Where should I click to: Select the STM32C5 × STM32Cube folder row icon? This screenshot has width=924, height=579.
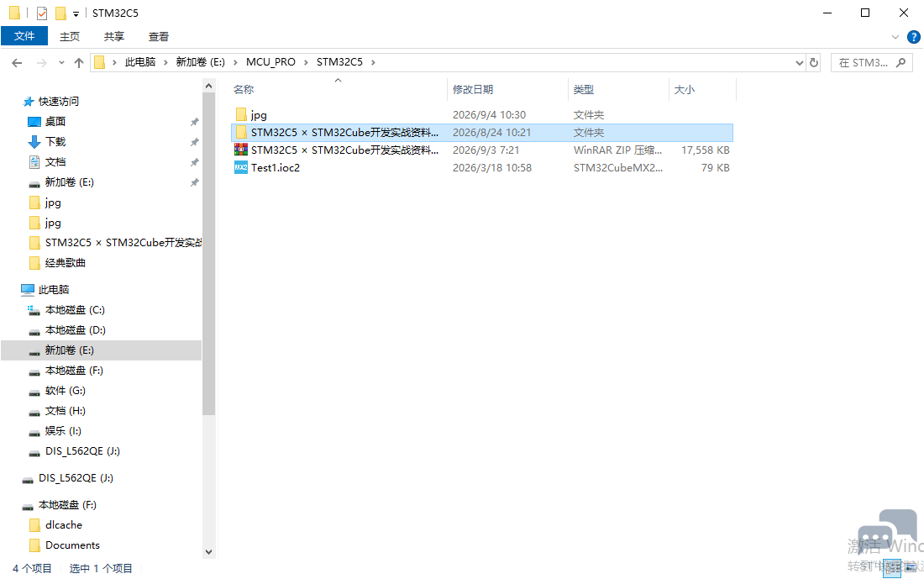click(241, 132)
